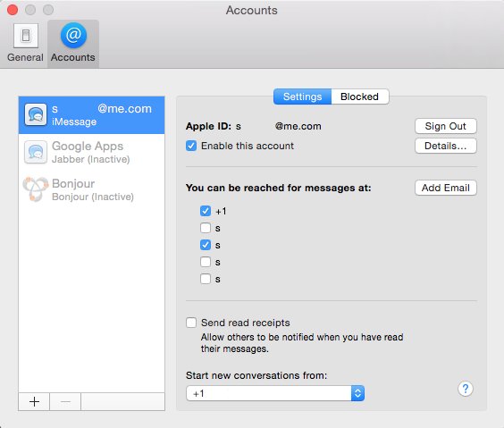504x428 pixels.
Task: Select the Accounts toolbar icon
Action: [x=73, y=43]
